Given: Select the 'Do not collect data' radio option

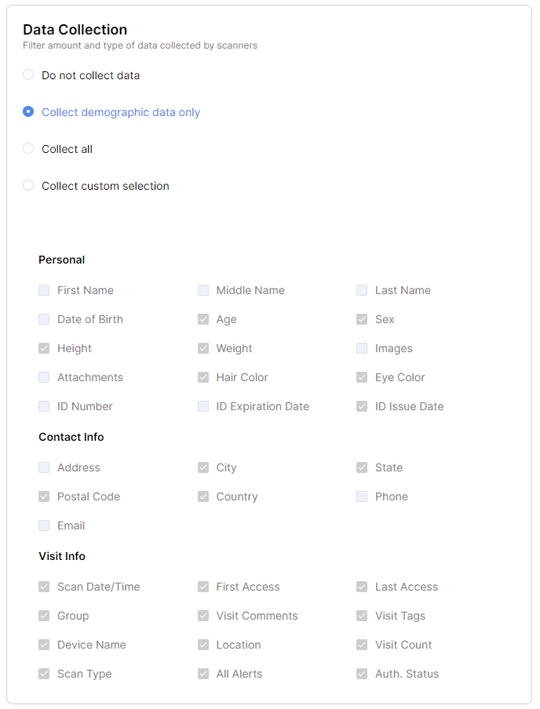Looking at the screenshot, I should [28, 75].
